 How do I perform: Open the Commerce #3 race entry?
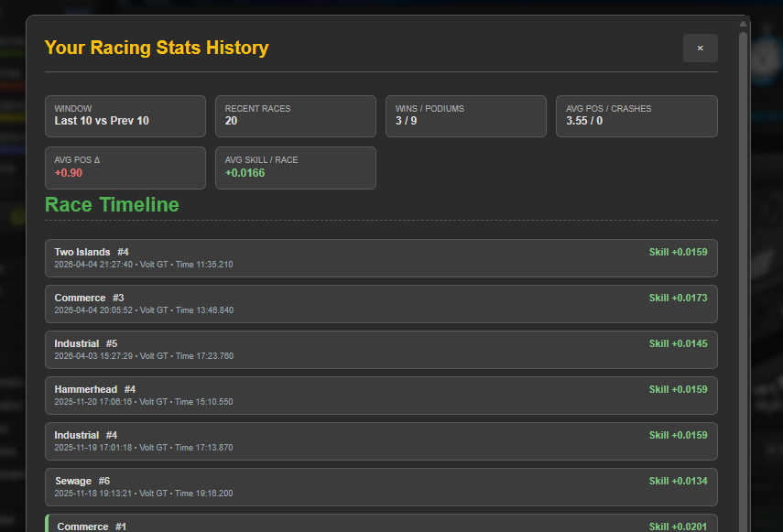tap(381, 304)
